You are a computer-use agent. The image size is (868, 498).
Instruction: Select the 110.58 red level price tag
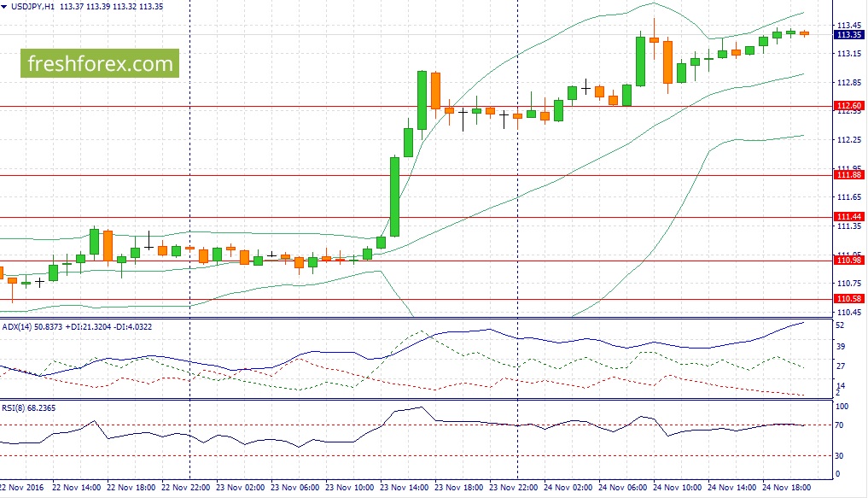click(x=848, y=299)
